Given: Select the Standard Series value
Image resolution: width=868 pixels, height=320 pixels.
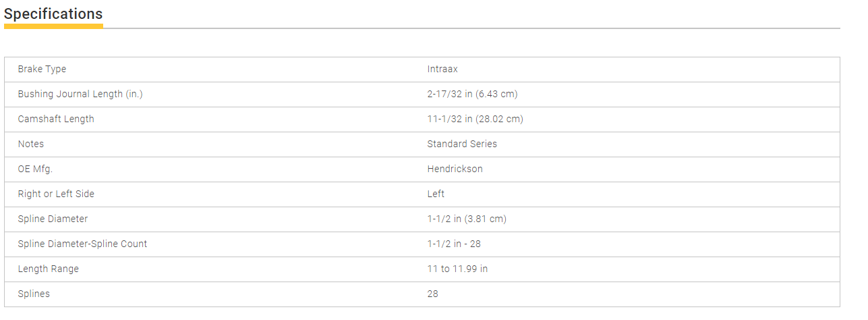Looking at the screenshot, I should 462,144.
